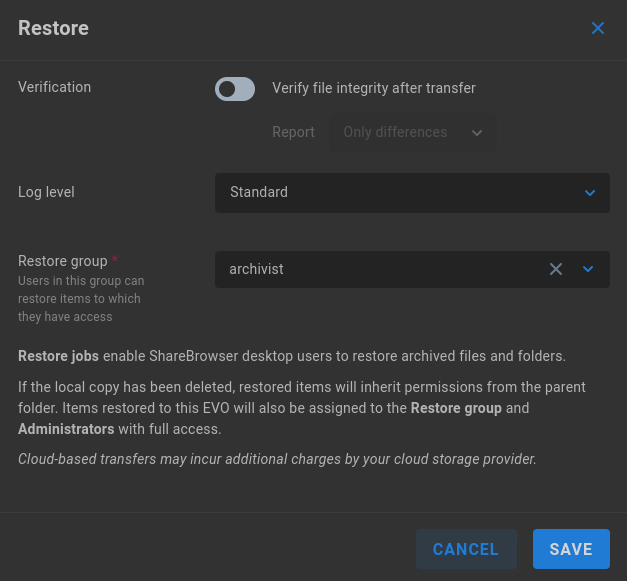627x581 pixels.
Task: Click the cloud-based transfers charges note
Action: (x=277, y=459)
